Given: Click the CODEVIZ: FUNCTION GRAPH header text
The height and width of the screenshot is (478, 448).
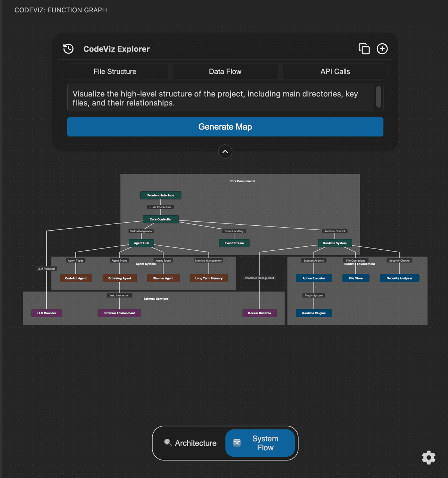Looking at the screenshot, I should coord(61,10).
